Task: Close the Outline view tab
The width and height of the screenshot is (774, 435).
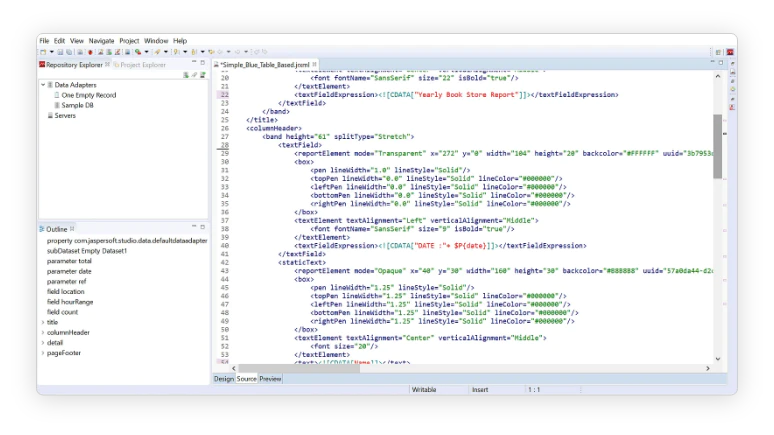Action: click(x=72, y=229)
